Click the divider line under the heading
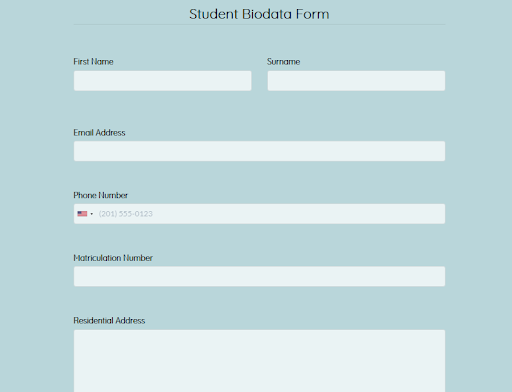The width and height of the screenshot is (512, 392). tap(259, 24)
